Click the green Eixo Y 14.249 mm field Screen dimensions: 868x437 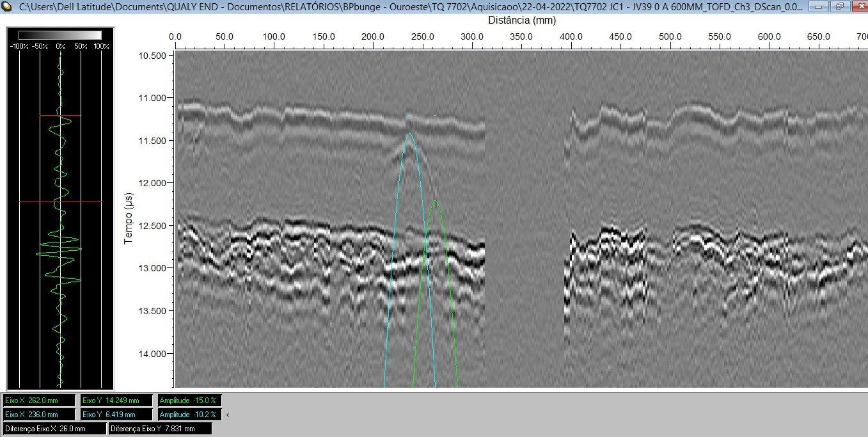pyautogui.click(x=117, y=401)
